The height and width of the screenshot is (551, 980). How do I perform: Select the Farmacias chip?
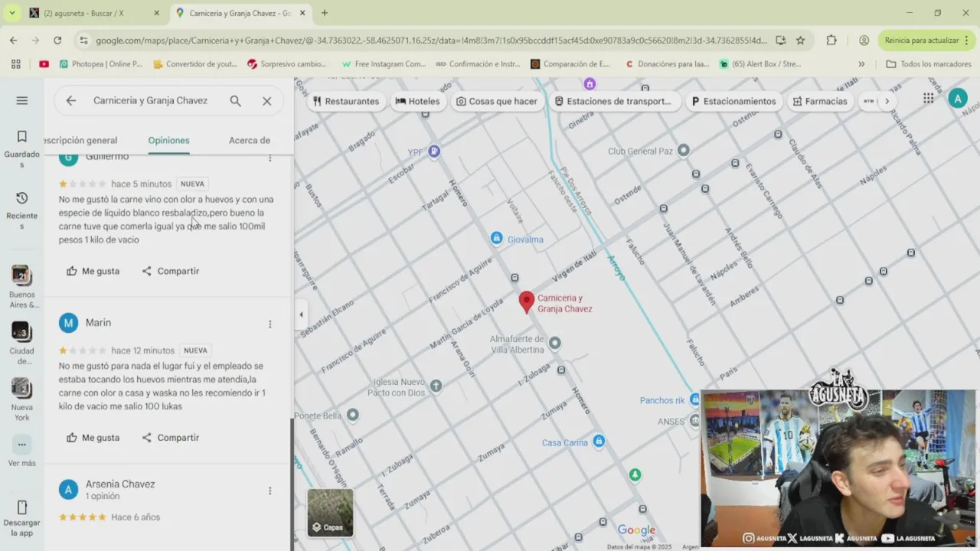tap(820, 101)
